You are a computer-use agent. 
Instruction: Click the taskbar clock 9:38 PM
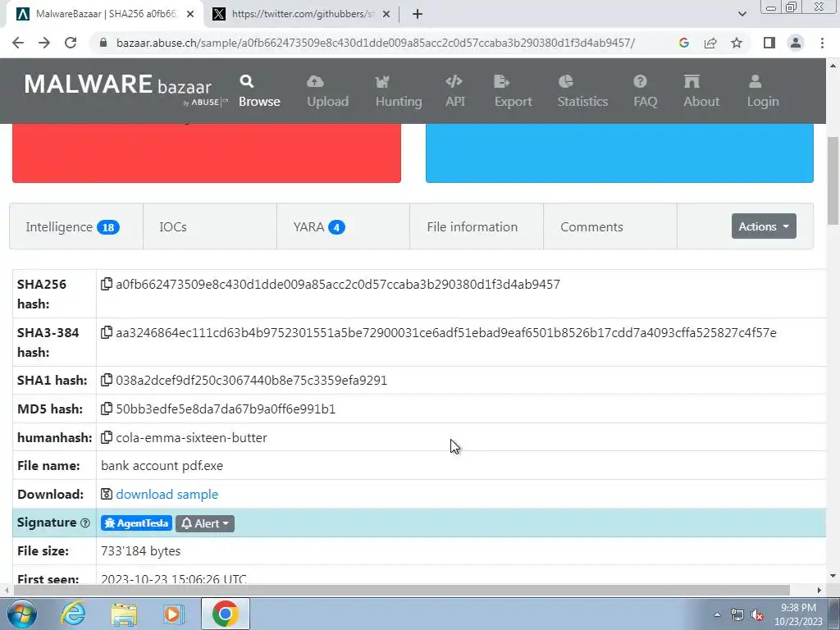pos(798,614)
